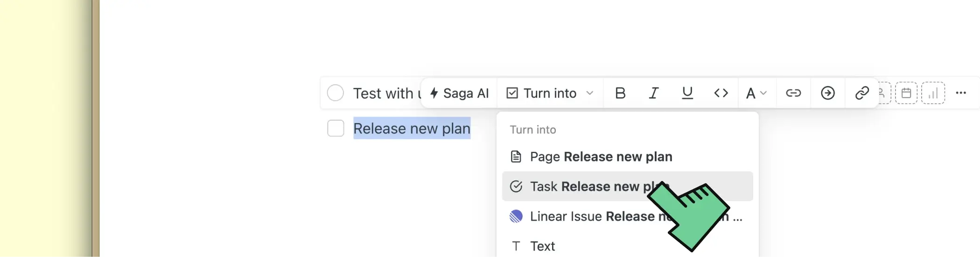The image size is (980, 257).
Task: Click the chain link icon in toolbar
Action: pyautogui.click(x=862, y=93)
